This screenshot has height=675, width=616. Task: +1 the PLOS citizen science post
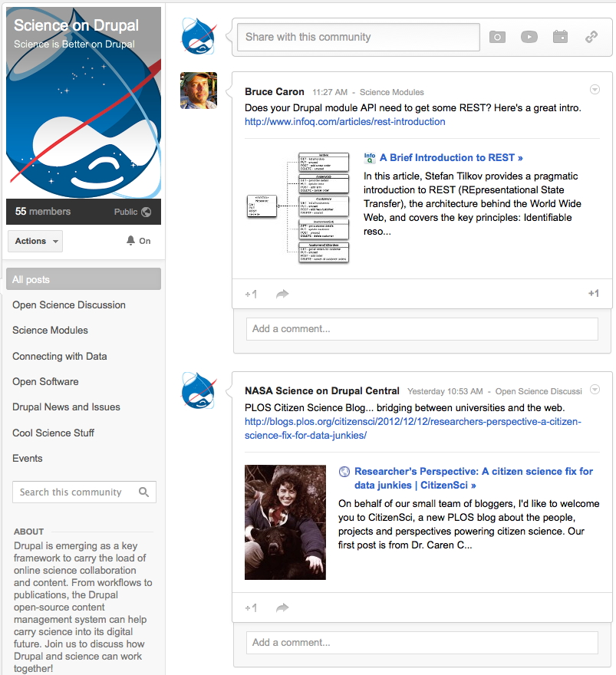click(250, 607)
